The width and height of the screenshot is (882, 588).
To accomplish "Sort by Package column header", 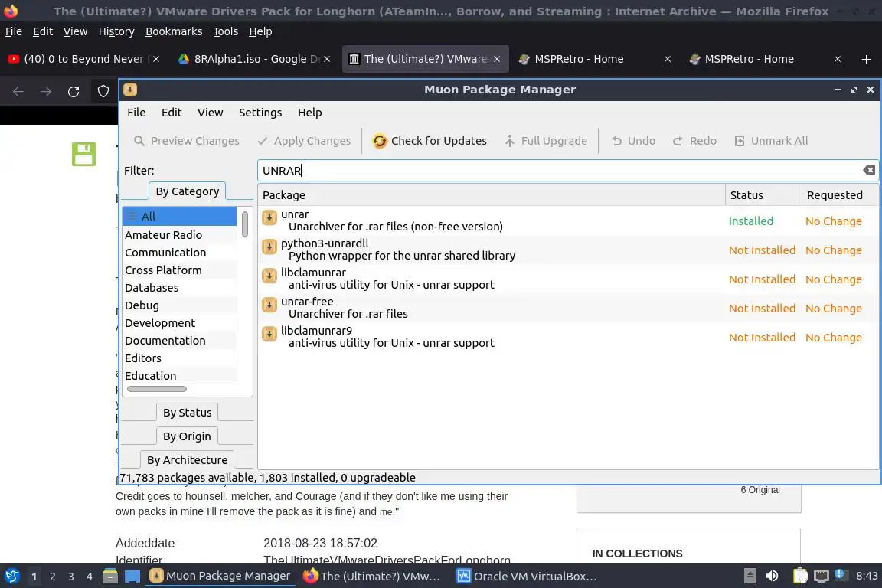I will click(491, 195).
